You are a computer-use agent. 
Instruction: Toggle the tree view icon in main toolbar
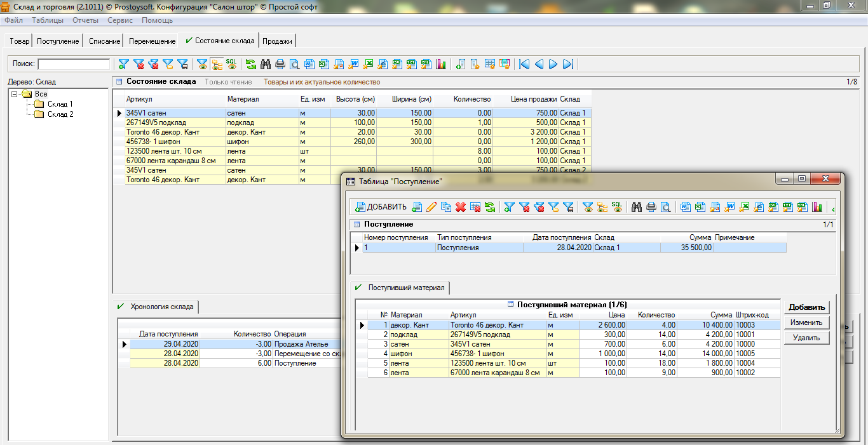click(217, 64)
